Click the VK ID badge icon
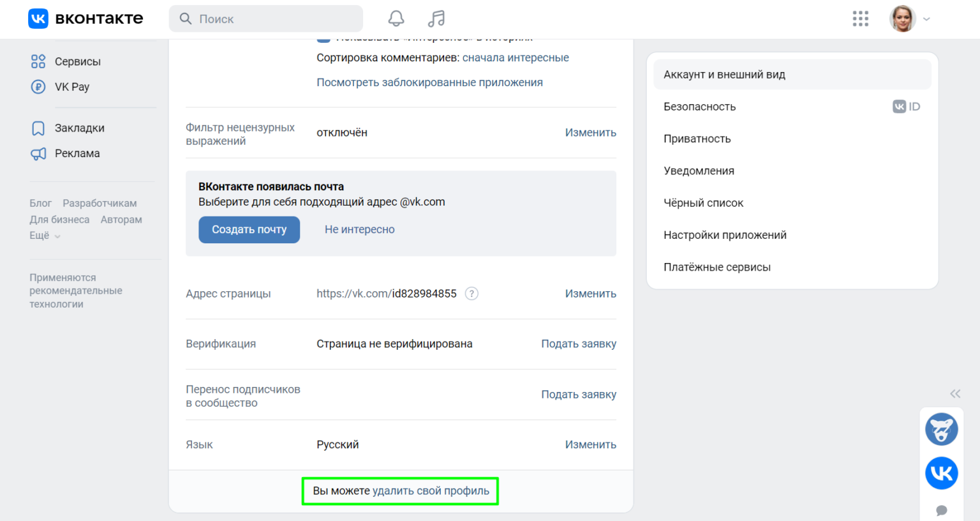Viewport: 980px width, 521px height. tap(906, 107)
